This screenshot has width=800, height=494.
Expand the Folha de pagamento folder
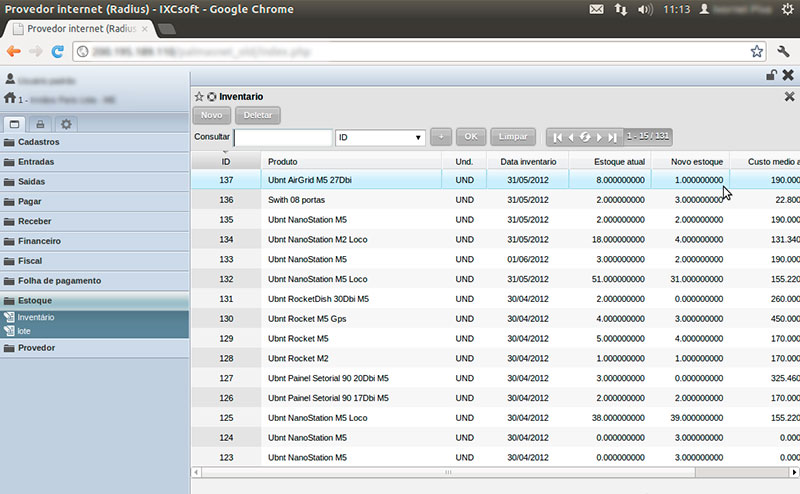[x=94, y=281]
